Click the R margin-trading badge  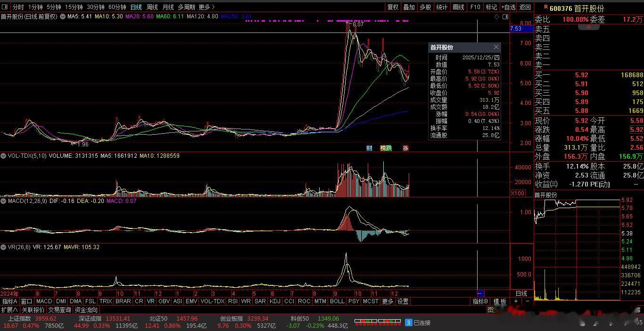point(546,7)
